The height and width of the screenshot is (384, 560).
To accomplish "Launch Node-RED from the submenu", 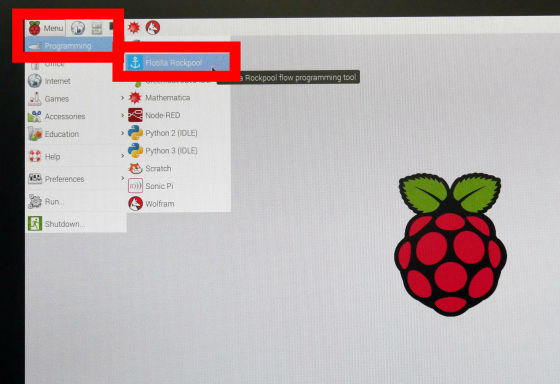I will (x=178, y=115).
